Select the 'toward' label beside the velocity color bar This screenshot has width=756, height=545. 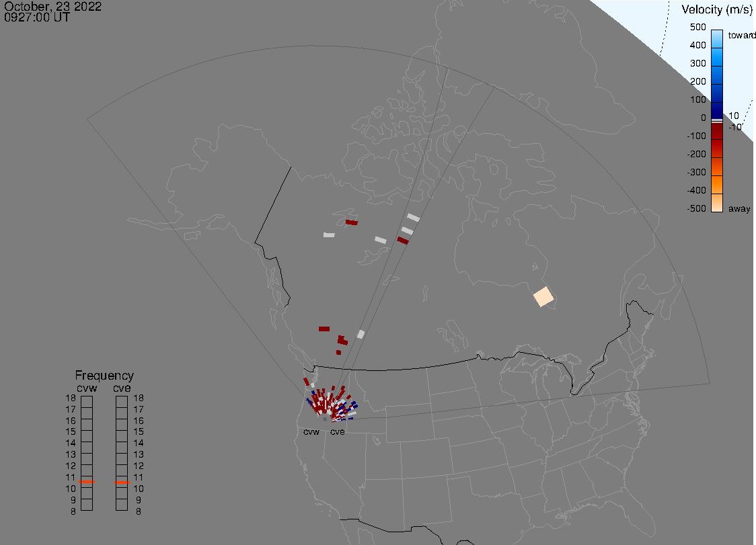[x=741, y=35]
